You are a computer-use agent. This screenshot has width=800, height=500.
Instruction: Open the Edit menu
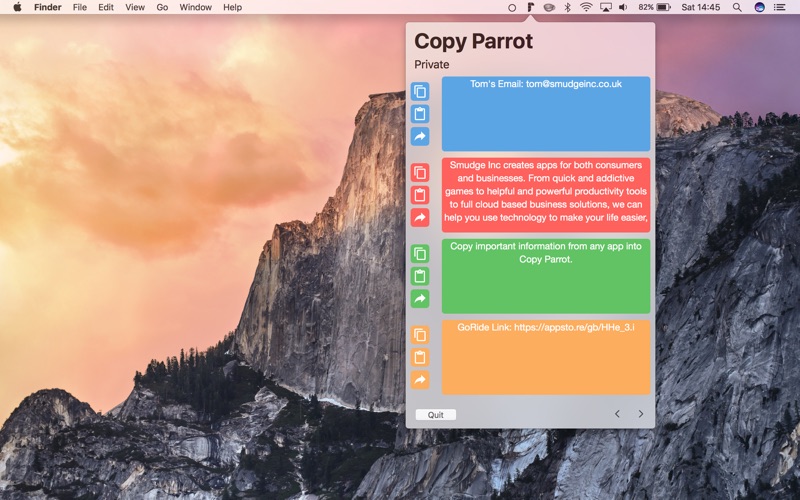tap(106, 7)
